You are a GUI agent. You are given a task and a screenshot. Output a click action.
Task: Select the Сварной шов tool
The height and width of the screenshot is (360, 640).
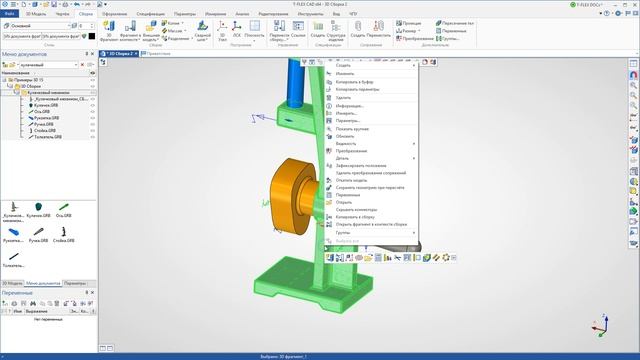[x=203, y=31]
